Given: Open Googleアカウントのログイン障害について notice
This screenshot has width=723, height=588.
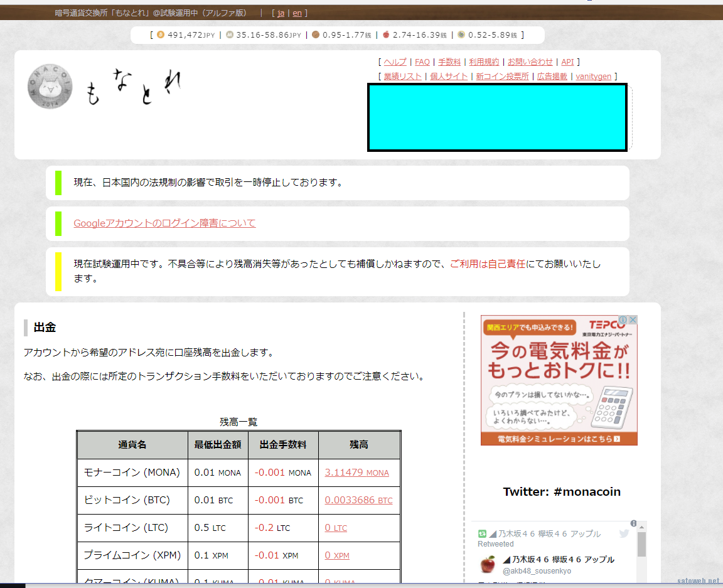Looking at the screenshot, I should [x=164, y=223].
